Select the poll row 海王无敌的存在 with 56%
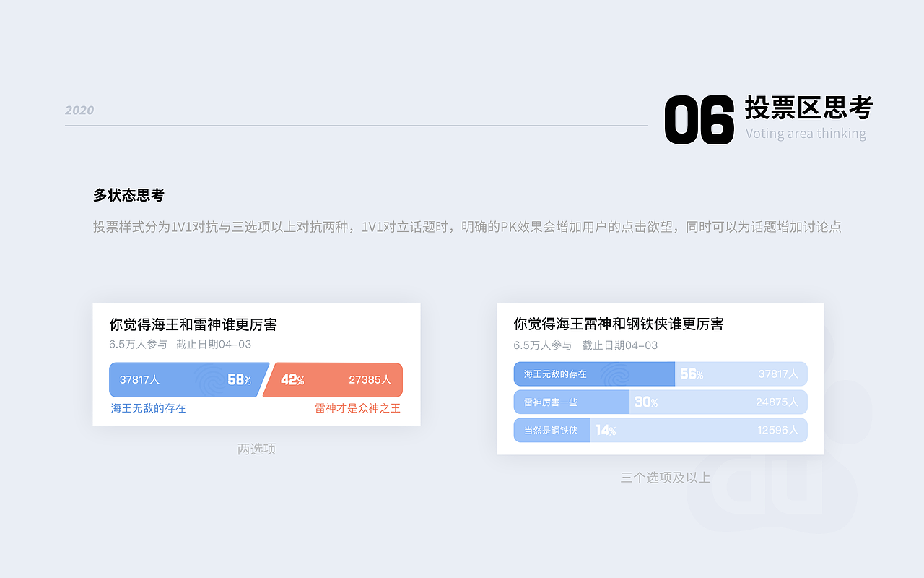Screen dimensions: 924x578 point(661,374)
